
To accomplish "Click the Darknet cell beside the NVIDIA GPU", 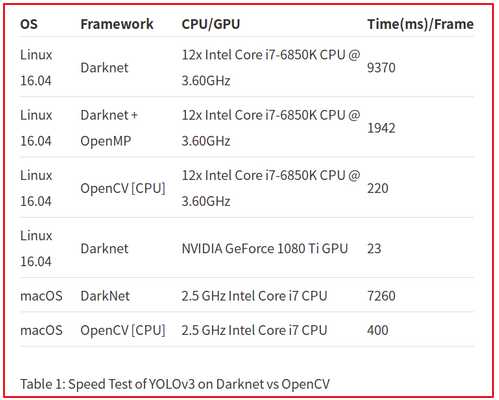I will click(104, 249).
